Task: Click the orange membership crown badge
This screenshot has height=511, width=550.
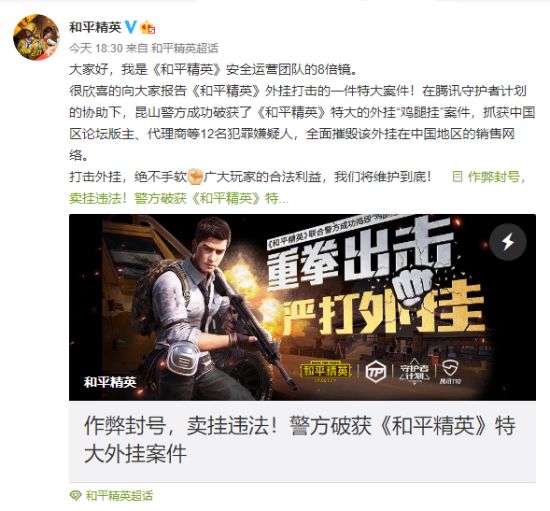Action: pos(147,27)
